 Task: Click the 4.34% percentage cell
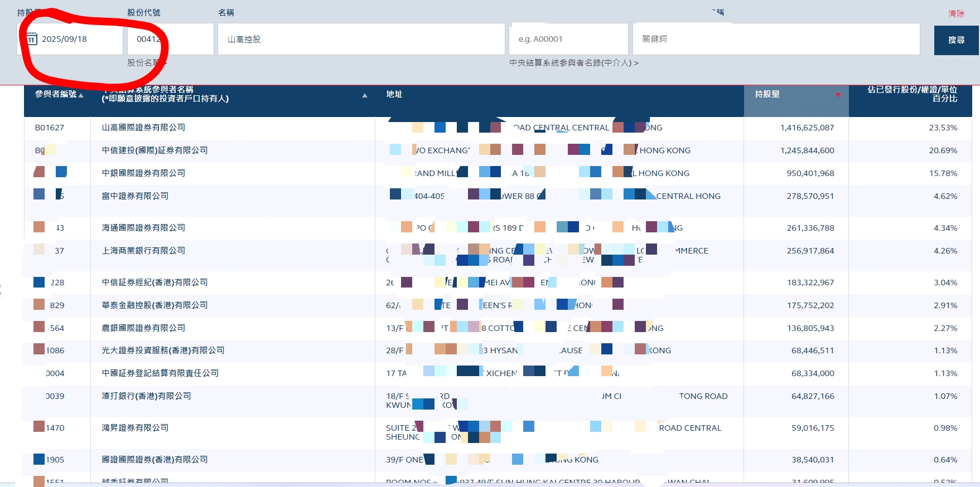tap(945, 228)
